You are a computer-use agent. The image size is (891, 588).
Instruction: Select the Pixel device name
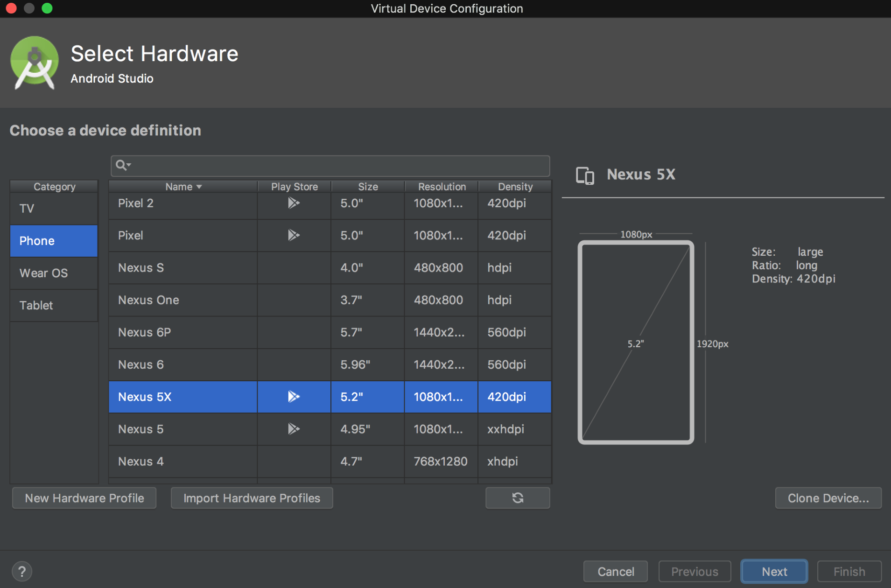[x=131, y=235]
